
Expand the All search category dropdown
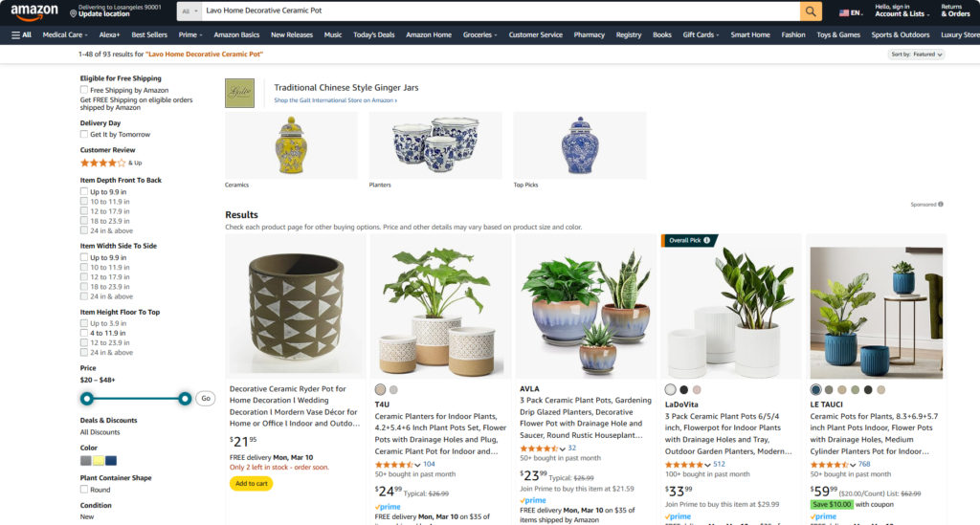click(189, 11)
